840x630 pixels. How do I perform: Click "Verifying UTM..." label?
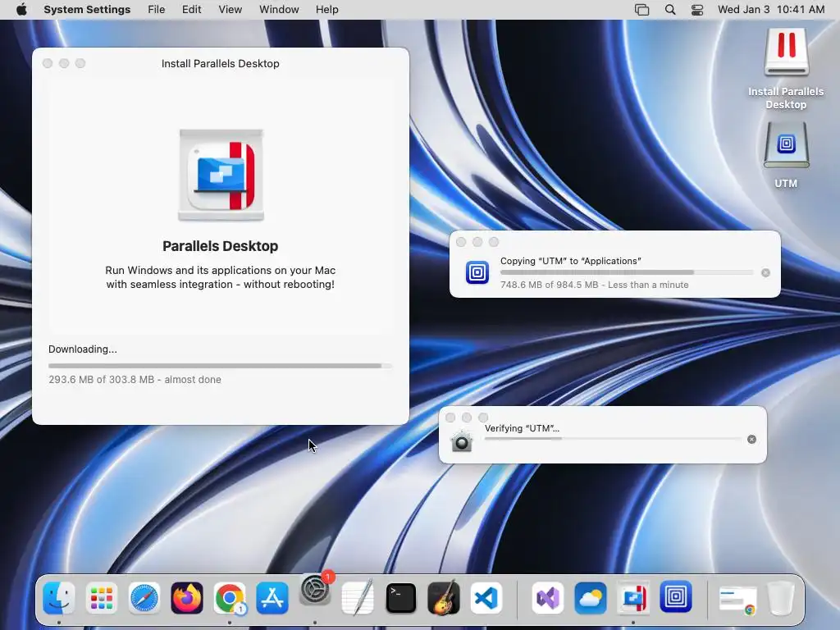tap(522, 428)
